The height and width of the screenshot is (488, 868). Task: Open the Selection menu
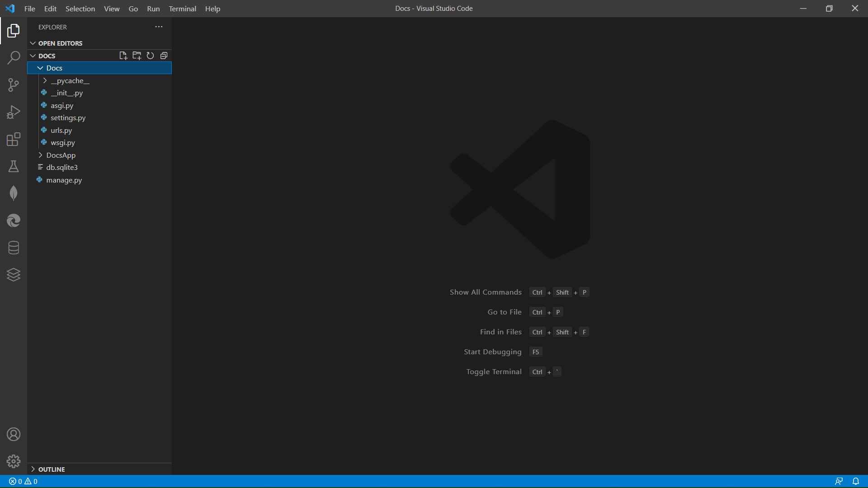point(80,9)
